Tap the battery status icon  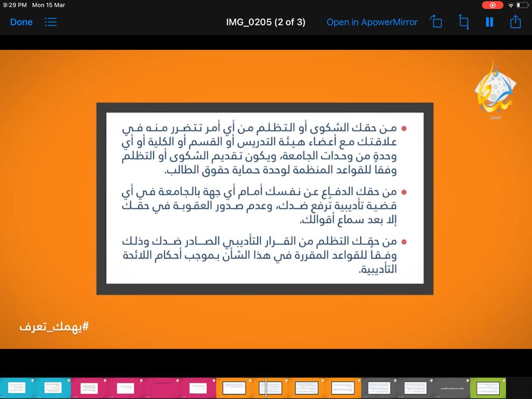(522, 5)
